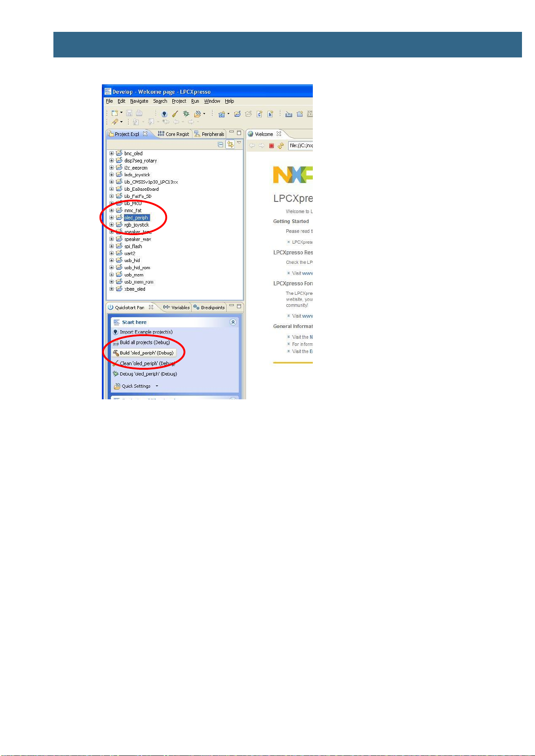Click the New header file toolbar icon
Image resolution: width=535 pixels, height=756 pixels.
point(270,114)
